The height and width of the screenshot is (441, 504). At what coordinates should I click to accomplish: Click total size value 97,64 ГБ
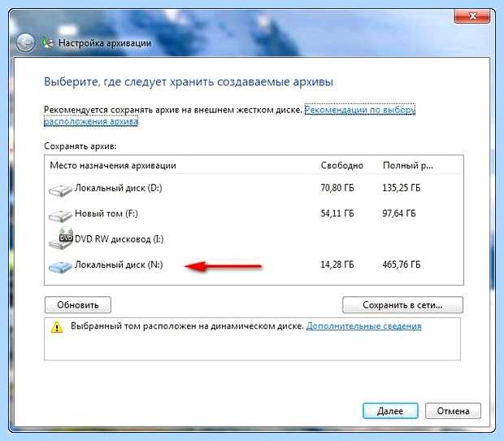click(x=399, y=213)
